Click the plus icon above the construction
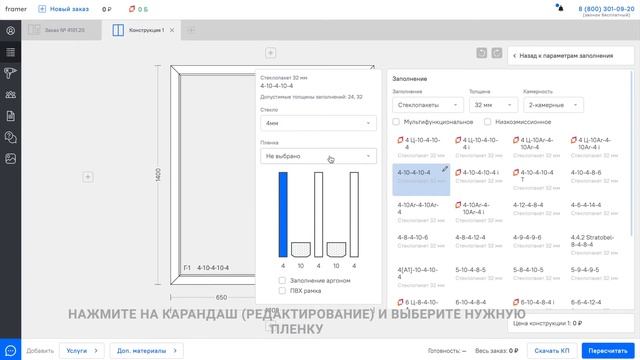Viewport: 640px width, 360px height. tap(271, 53)
